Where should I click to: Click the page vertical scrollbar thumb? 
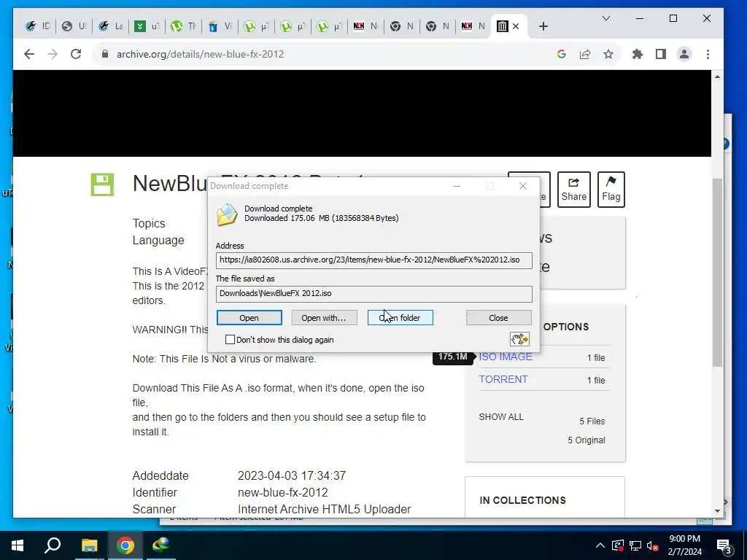click(718, 273)
